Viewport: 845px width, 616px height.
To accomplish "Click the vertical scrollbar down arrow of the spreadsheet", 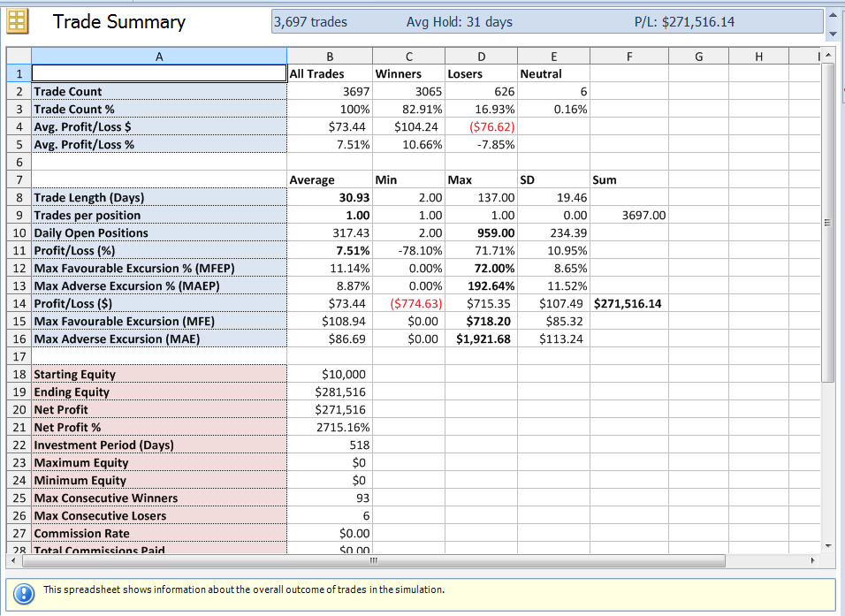I will point(829,546).
